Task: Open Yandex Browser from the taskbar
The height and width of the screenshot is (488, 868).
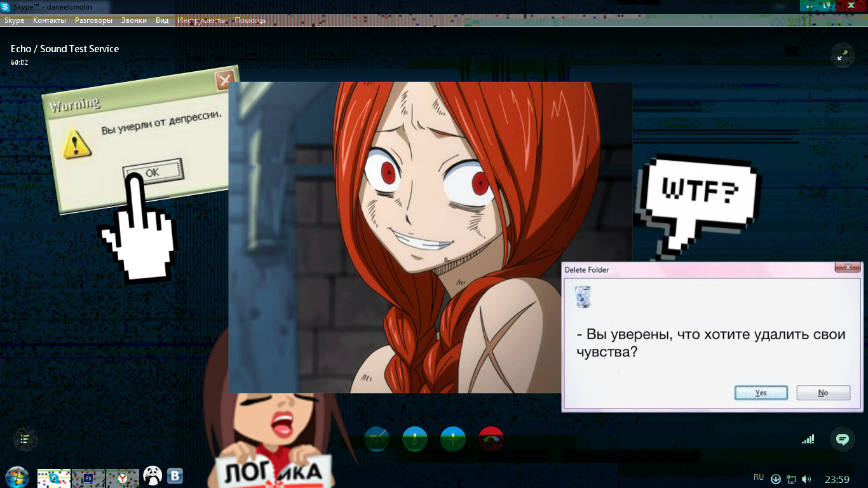Action: pos(123,478)
